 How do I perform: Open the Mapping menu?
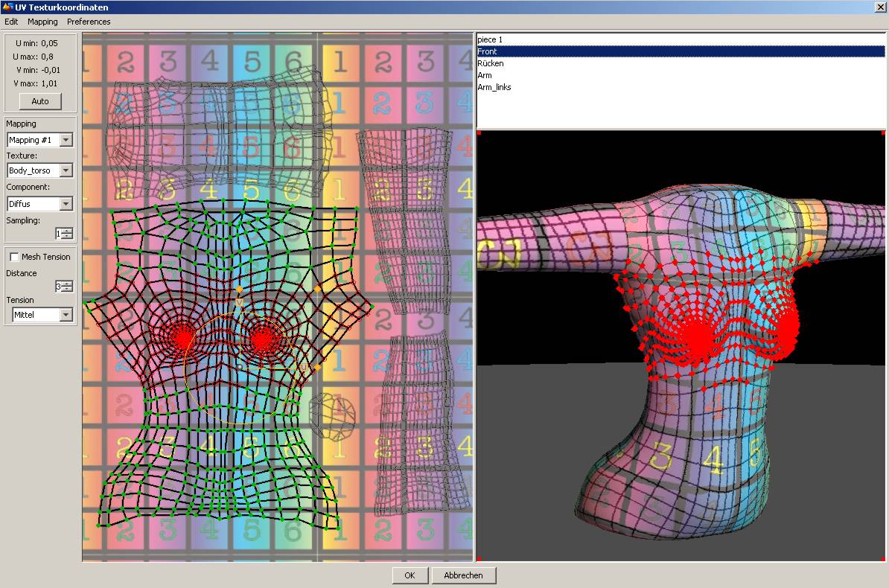42,22
